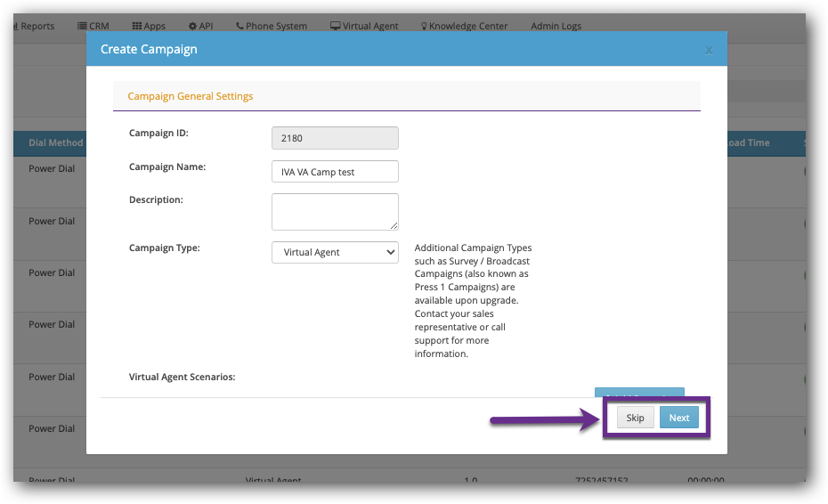Click the Campaign Name text field
Screen dimensions: 828x504
point(335,172)
